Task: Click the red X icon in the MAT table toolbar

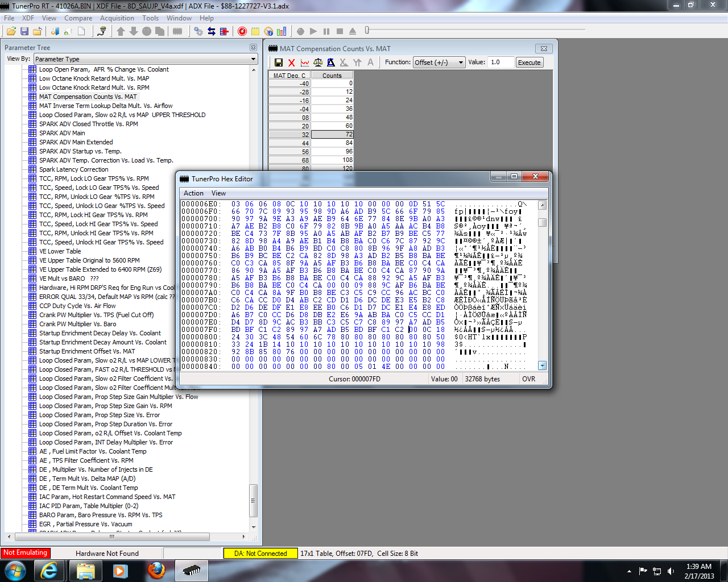Action: tap(292, 63)
